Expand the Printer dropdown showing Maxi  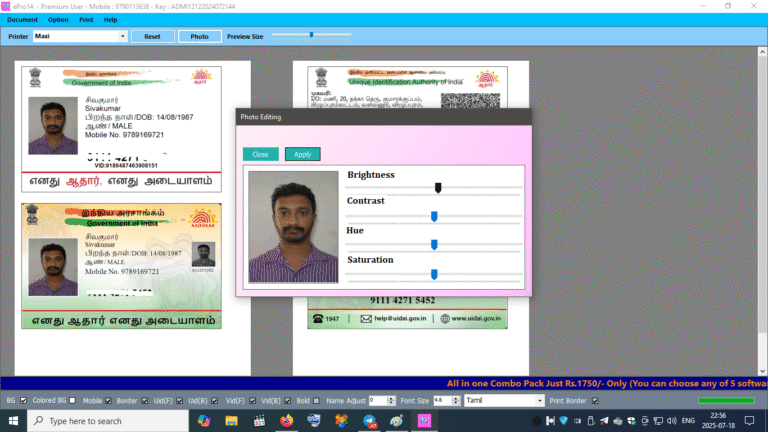click(122, 36)
